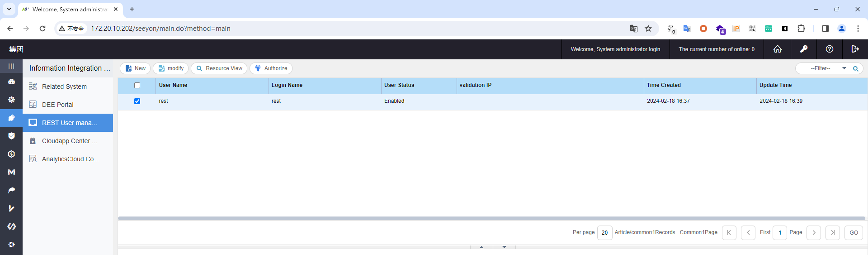Click the horizontal scrollbar below the table

[x=491, y=218]
